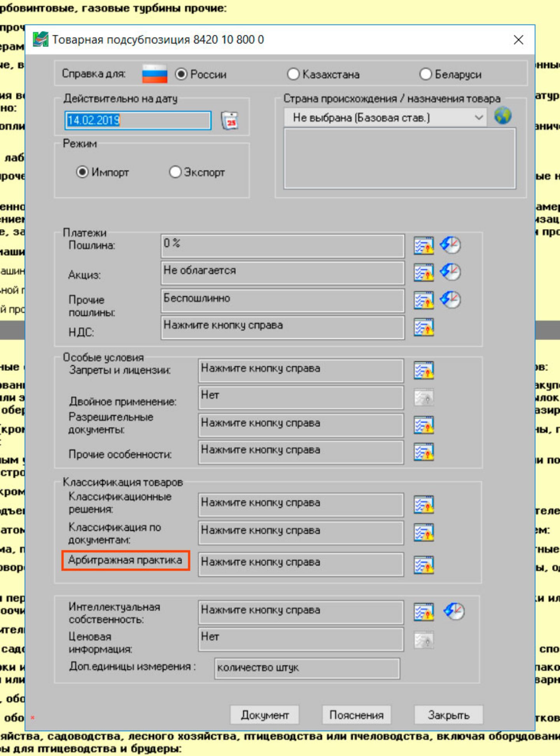Open details icon for Интеллектуальная собственность
560x756 pixels.
(x=423, y=612)
